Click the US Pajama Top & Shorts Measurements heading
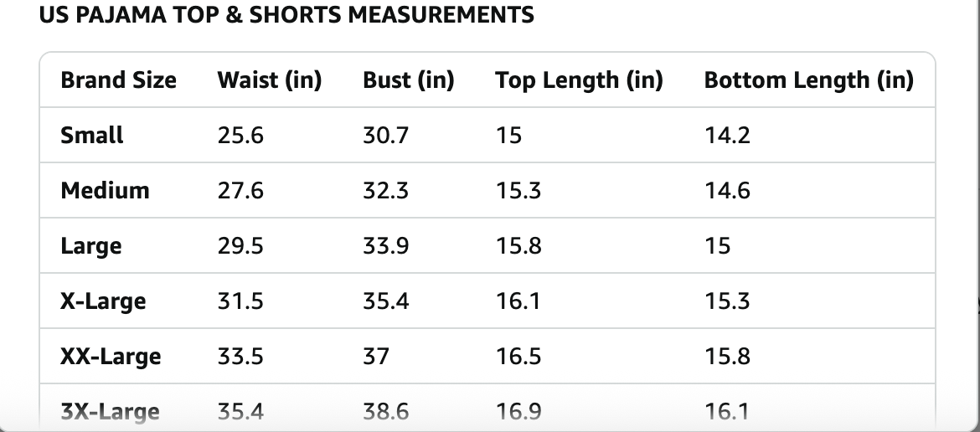The width and height of the screenshot is (980, 432). [286, 15]
